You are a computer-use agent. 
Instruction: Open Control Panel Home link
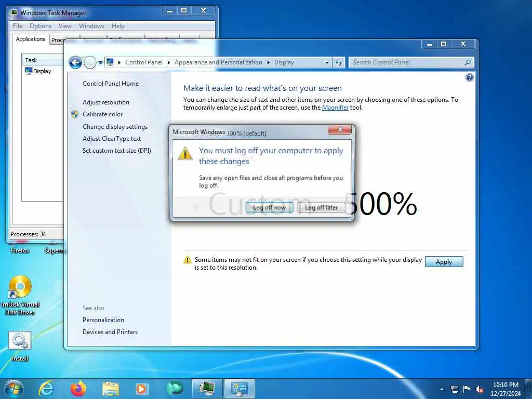111,84
